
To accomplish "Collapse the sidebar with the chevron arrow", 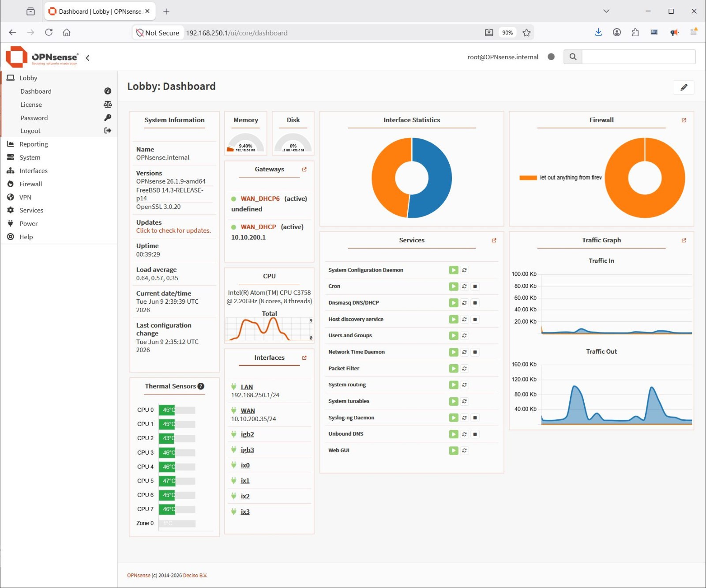I will pyautogui.click(x=88, y=58).
